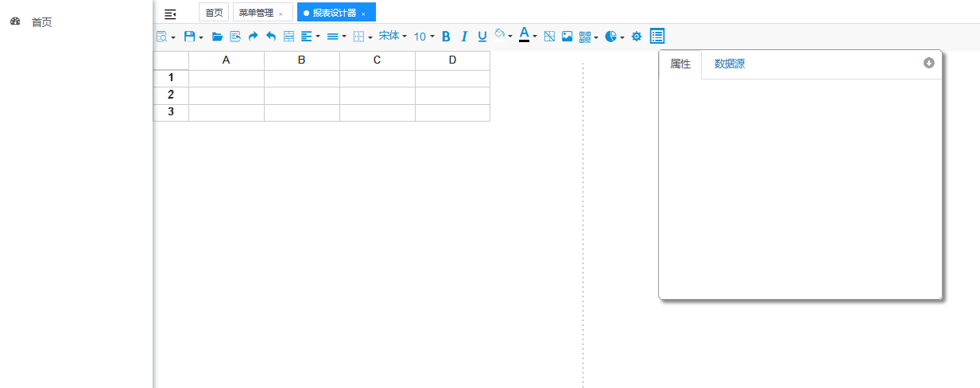Select column header C

[378, 60]
